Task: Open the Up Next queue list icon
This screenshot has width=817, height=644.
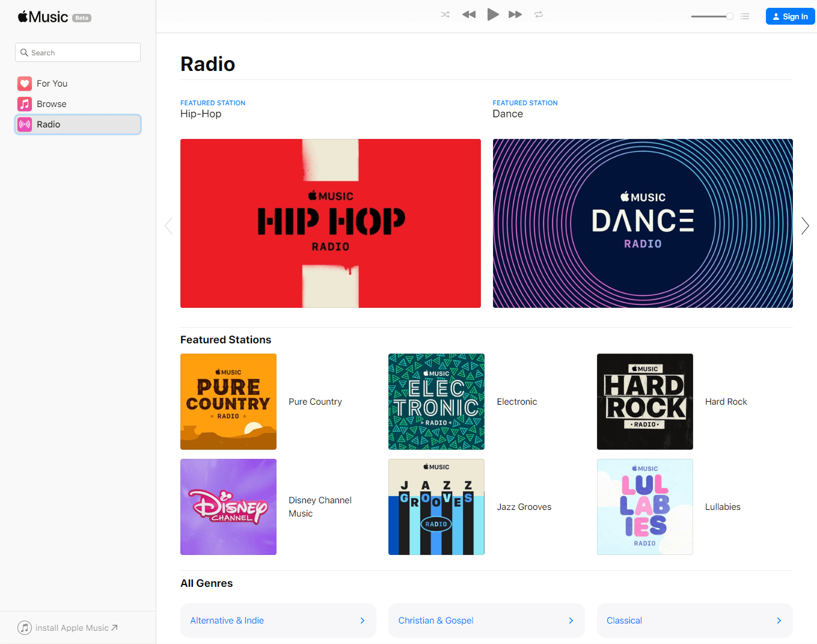Action: tap(745, 16)
